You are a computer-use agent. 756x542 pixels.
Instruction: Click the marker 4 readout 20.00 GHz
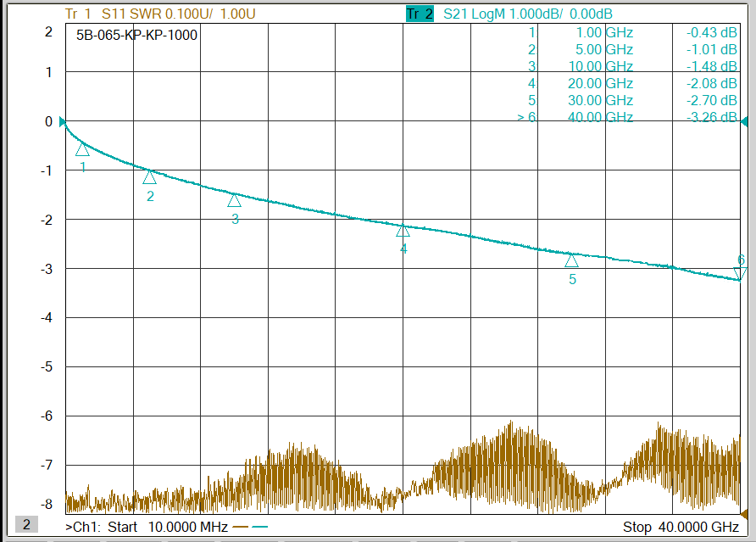pyautogui.click(x=601, y=83)
